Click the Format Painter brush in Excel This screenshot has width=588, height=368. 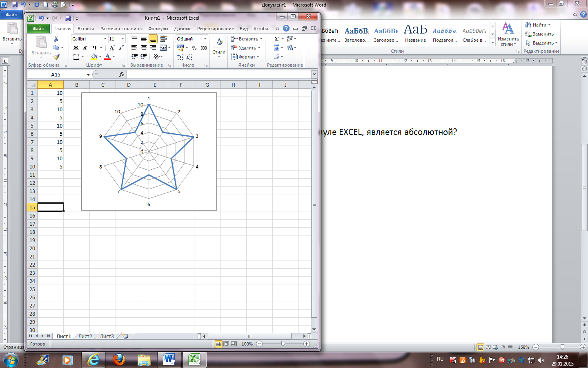(x=56, y=57)
